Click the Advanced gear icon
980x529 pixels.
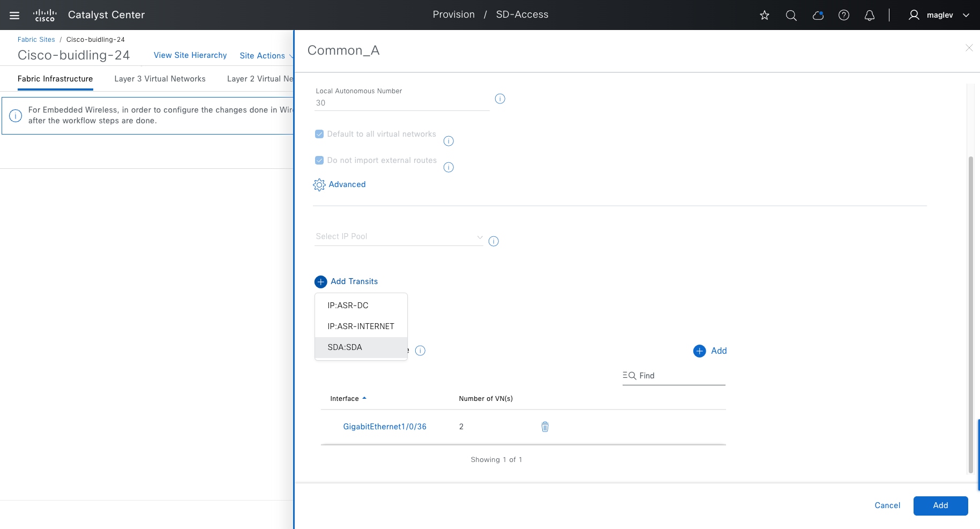tap(319, 185)
